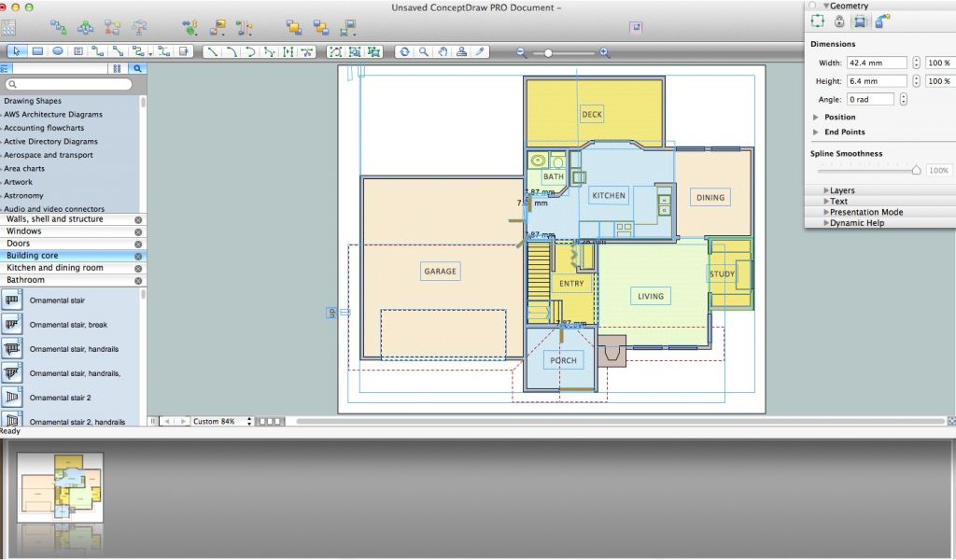Activate the hand pan tool
Screen dimensions: 956x560
click(x=443, y=52)
